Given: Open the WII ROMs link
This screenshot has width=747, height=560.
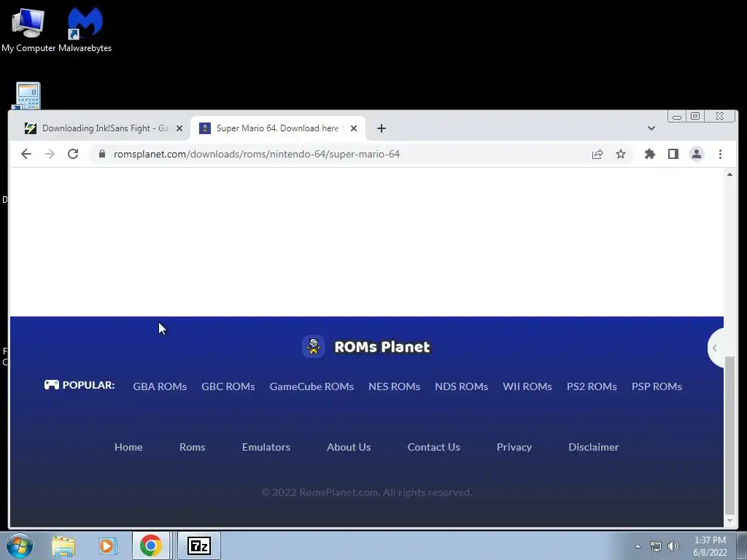Looking at the screenshot, I should tap(527, 386).
